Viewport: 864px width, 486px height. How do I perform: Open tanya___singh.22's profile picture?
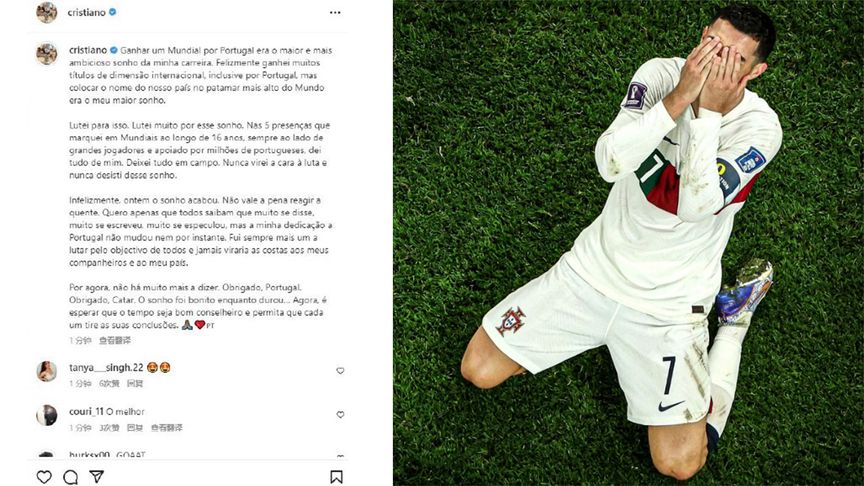tap(47, 371)
